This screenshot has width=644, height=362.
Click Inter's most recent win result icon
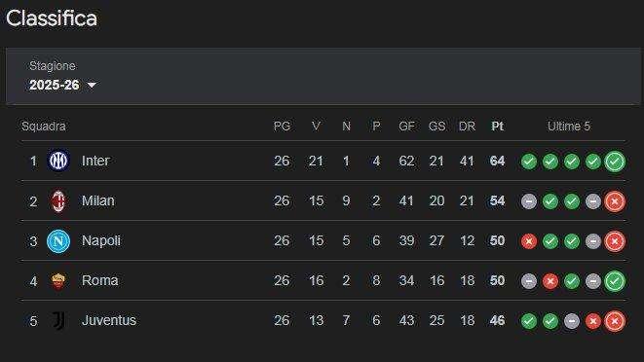coord(615,162)
